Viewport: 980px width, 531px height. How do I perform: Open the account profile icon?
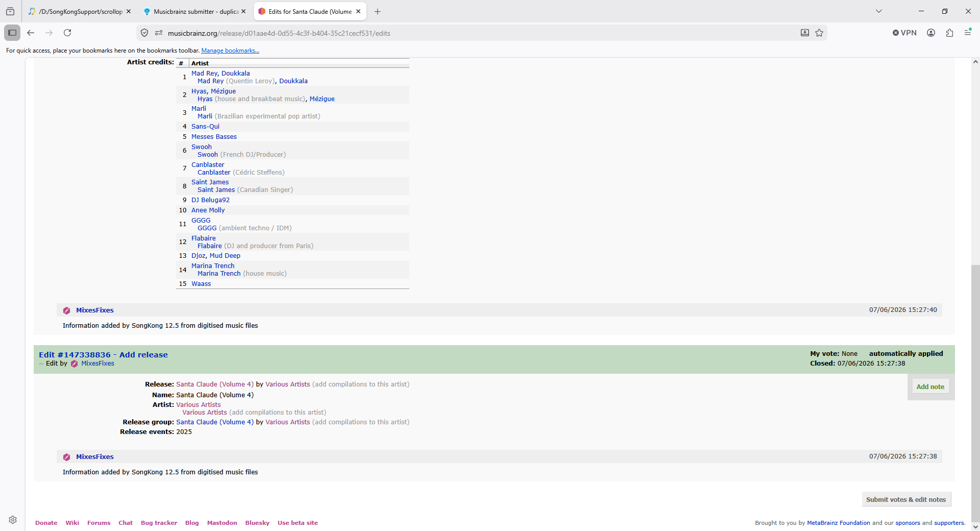[x=931, y=33]
